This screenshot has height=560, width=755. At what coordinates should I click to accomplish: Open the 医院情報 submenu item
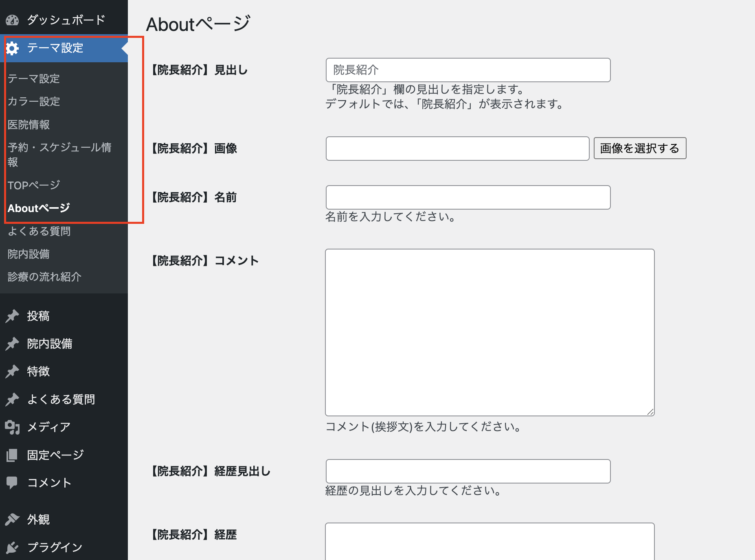29,125
